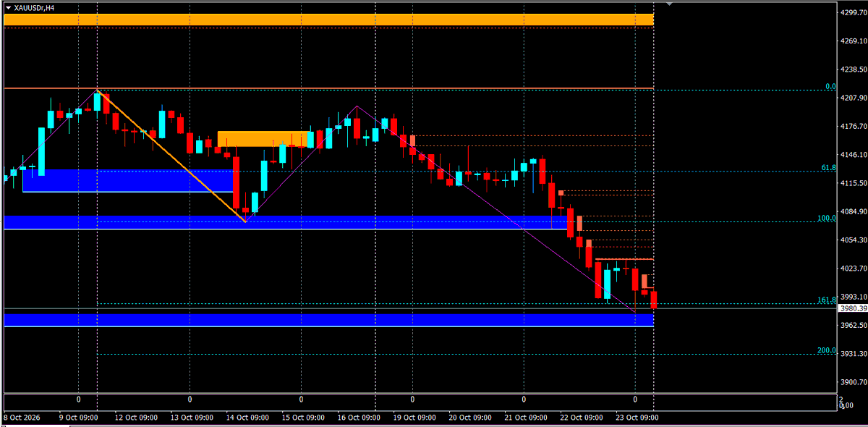Select the Fibonacci 0.0 level label
868x427 pixels.
(831, 87)
